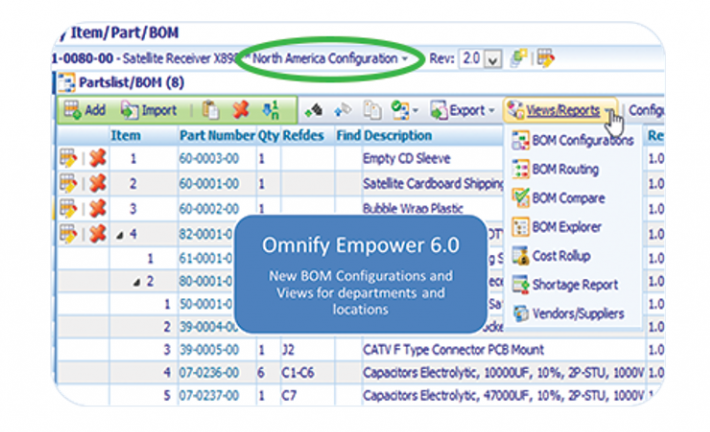Click the Satellite Cardboard Shipping description
710x432 pixels.
pos(433,183)
